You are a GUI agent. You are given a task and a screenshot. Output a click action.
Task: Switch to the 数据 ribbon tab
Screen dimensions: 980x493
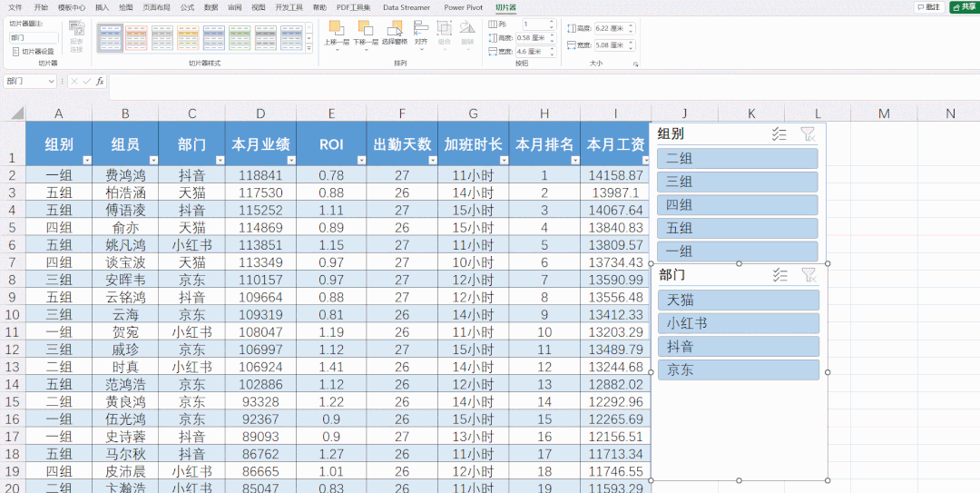pos(211,7)
